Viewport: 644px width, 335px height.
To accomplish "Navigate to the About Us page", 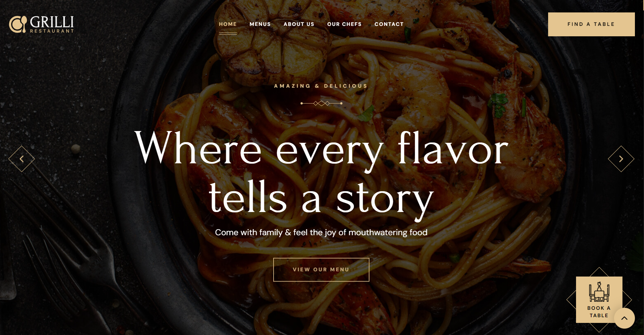I will point(299,24).
